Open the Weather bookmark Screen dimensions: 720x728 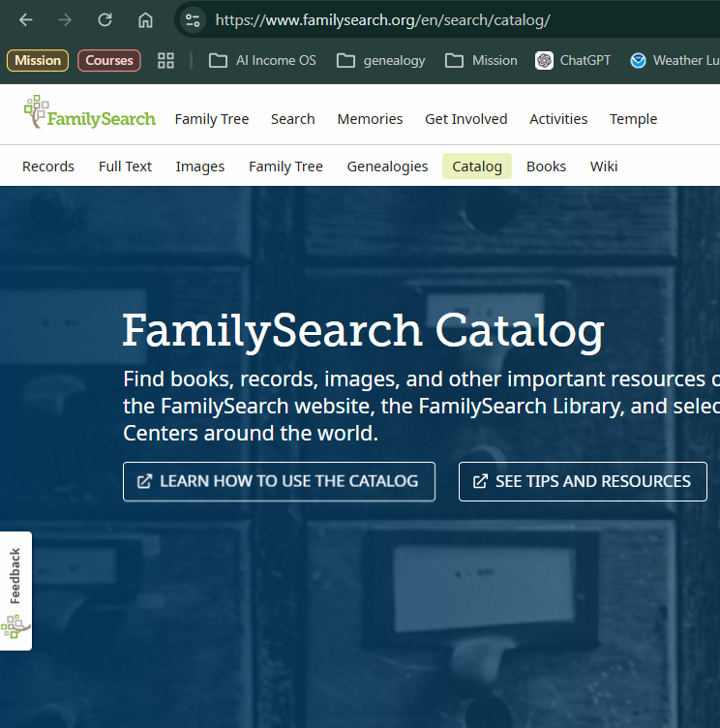675,60
